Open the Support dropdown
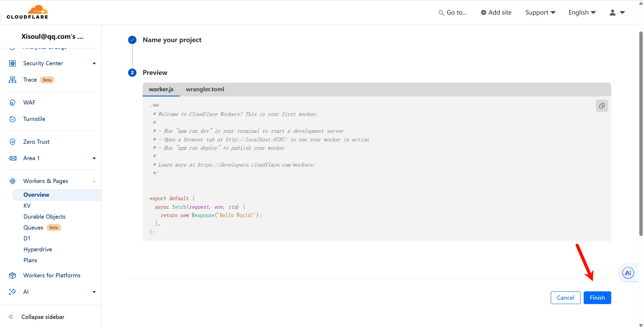 pyautogui.click(x=540, y=12)
